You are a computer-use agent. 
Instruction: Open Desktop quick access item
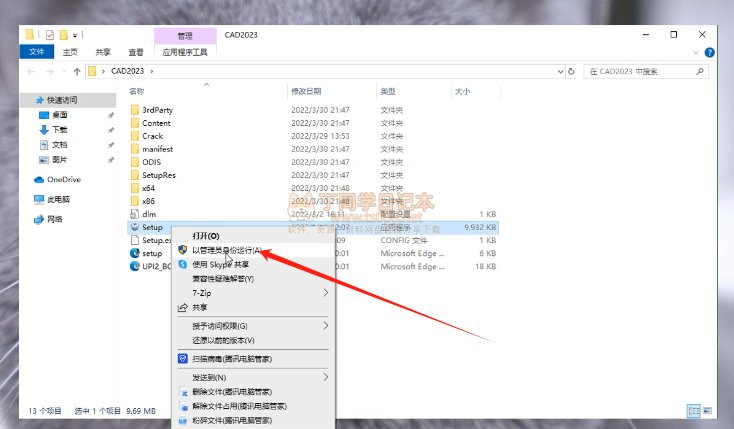[x=59, y=115]
